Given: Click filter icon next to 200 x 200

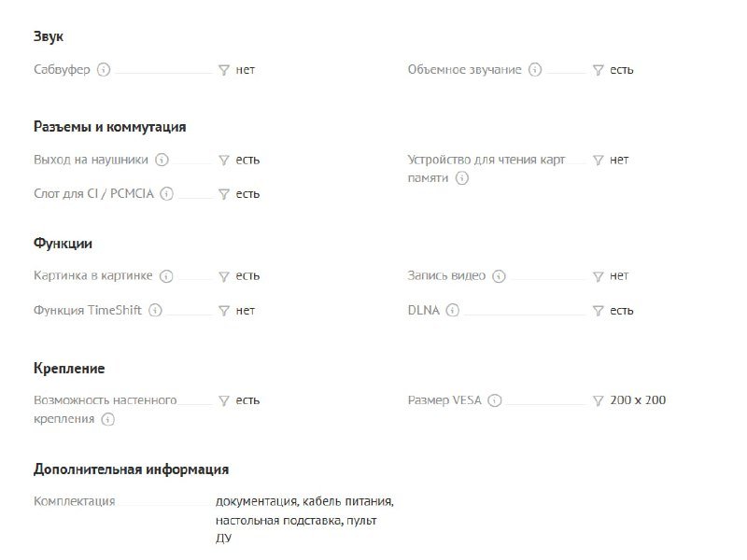Looking at the screenshot, I should pos(599,401).
